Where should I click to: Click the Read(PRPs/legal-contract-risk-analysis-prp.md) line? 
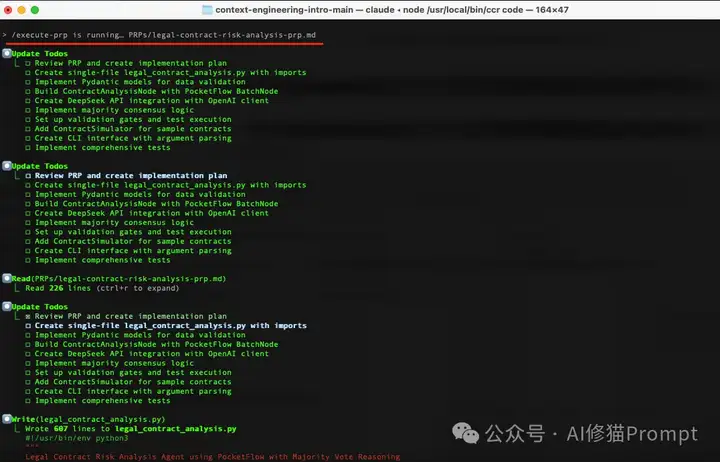[118, 278]
